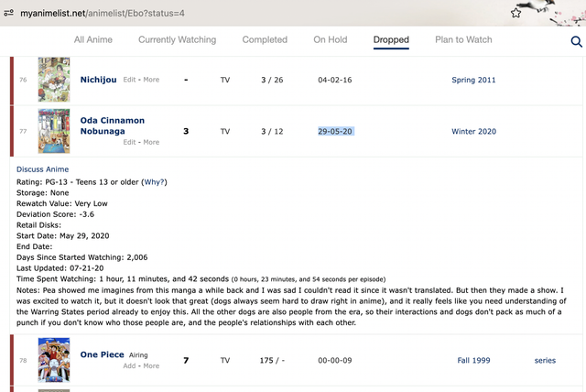
Task: Bookmark this page with the star icon
Action: (x=516, y=13)
